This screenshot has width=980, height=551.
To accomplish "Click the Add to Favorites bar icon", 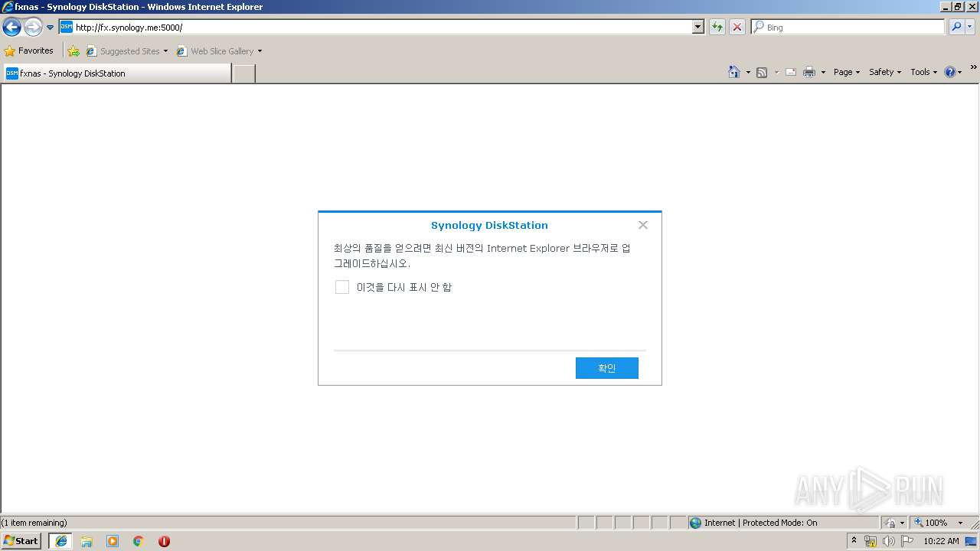I will pyautogui.click(x=73, y=51).
